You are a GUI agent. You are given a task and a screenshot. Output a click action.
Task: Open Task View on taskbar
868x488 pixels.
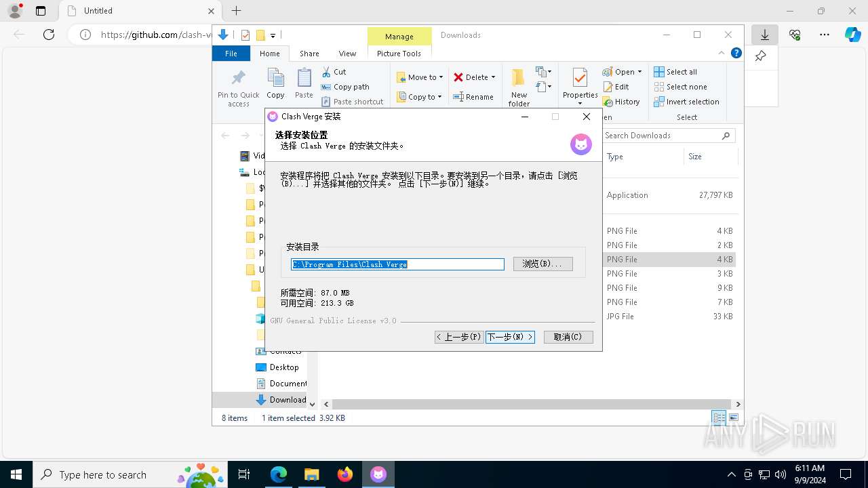[x=244, y=474]
